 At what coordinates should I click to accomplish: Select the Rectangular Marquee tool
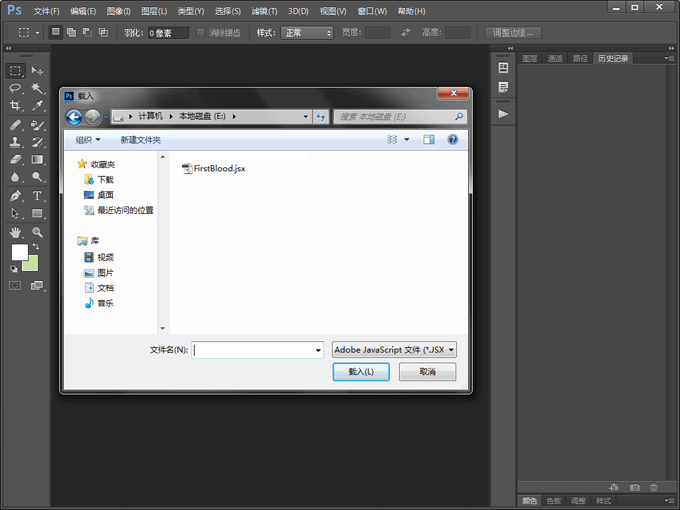coord(15,70)
